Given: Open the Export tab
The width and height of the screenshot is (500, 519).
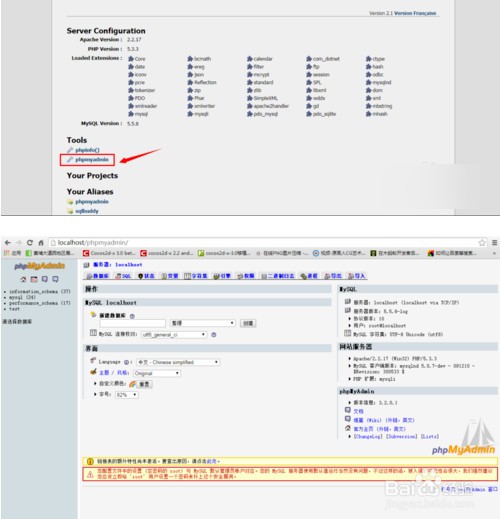Looking at the screenshot, I should pos(333,276).
